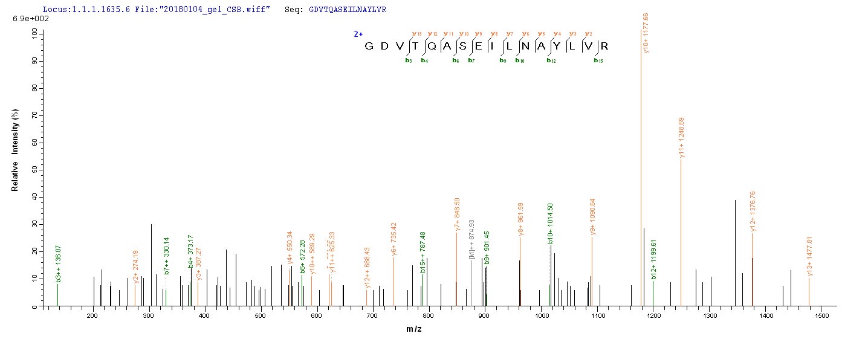
Task: Click the y6+ 735.42 peak label
Action: pyautogui.click(x=394, y=239)
